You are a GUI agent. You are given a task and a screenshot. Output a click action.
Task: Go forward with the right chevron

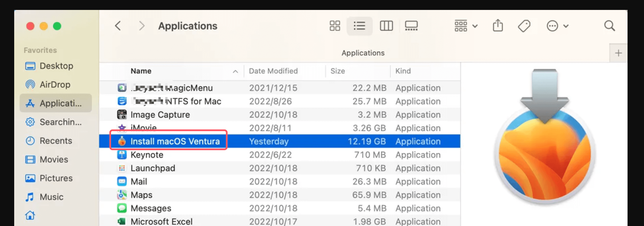point(141,26)
